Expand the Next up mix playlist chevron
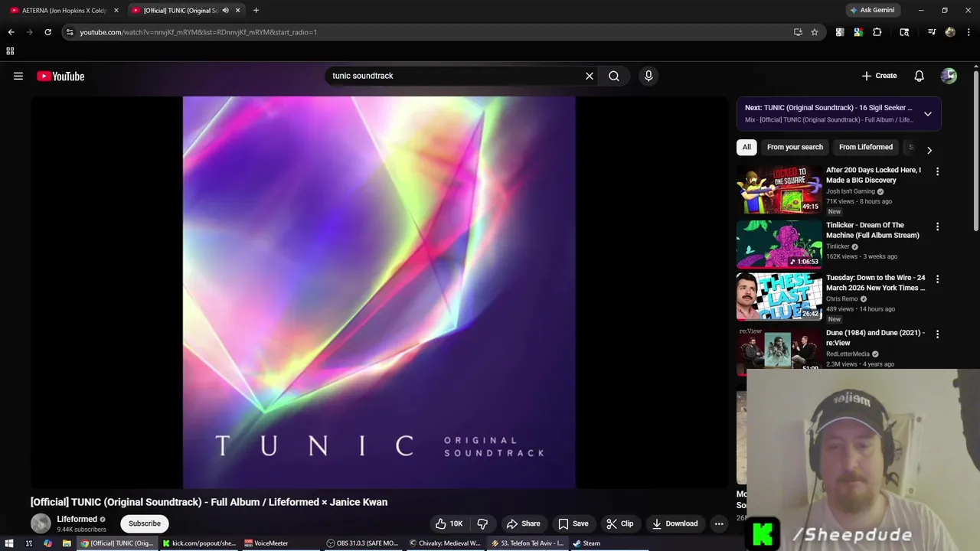Viewport: 980px width, 551px height. [927, 114]
